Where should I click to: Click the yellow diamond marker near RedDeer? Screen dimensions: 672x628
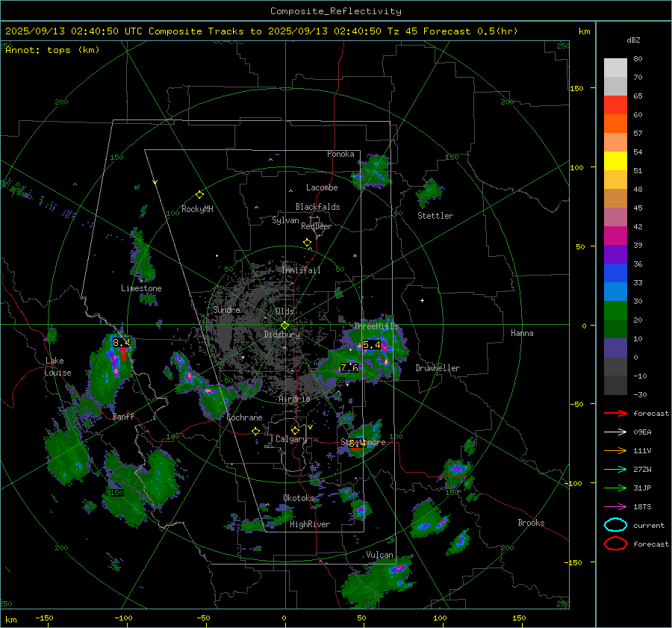pos(307,243)
